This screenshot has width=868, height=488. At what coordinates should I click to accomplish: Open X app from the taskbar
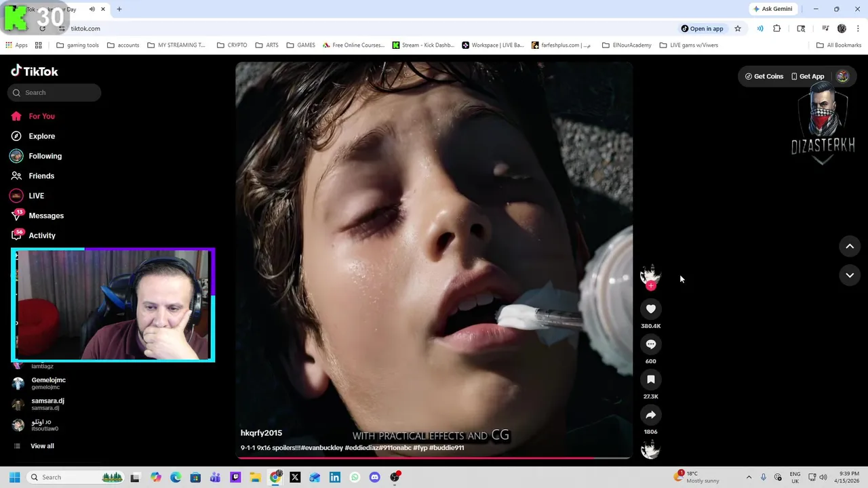coord(295,477)
